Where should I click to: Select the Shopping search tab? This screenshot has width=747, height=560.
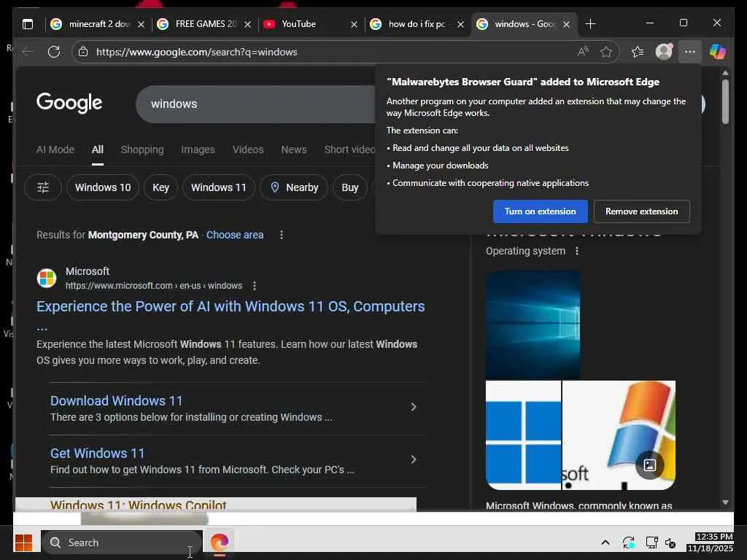coord(142,149)
